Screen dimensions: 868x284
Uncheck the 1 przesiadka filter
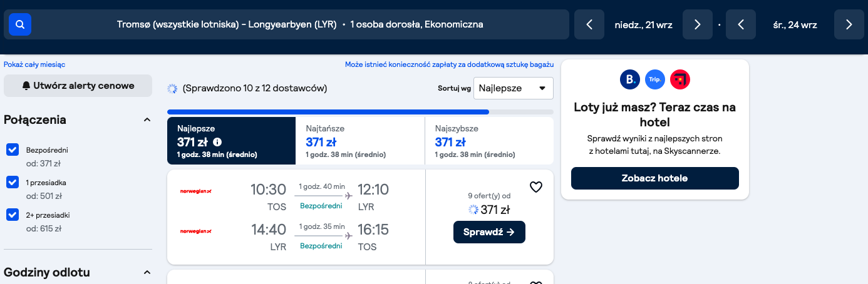click(x=13, y=182)
